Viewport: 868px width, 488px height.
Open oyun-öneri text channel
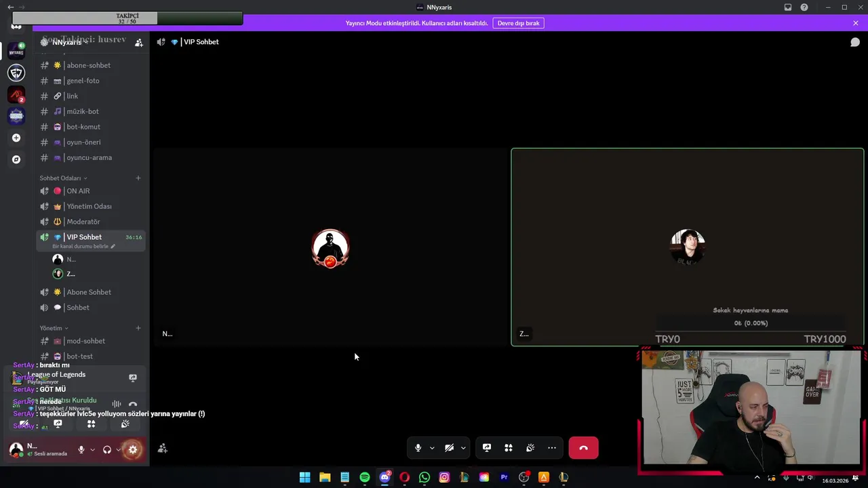[x=90, y=142]
